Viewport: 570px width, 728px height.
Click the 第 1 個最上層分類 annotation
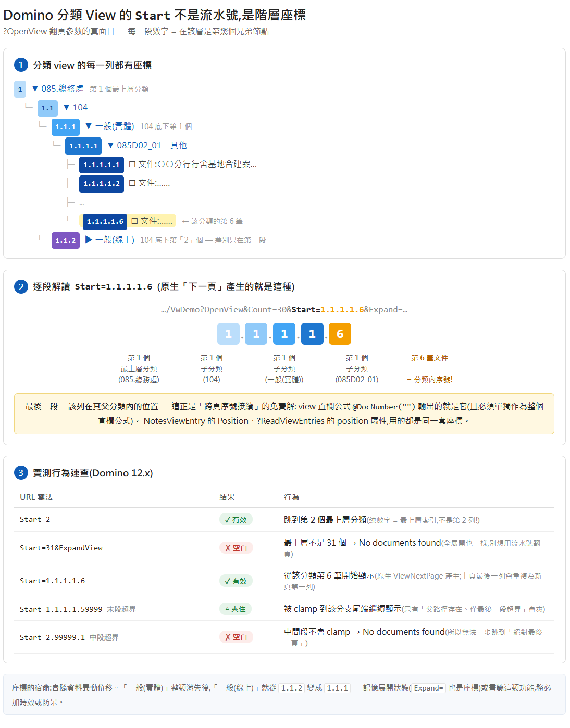pyautogui.click(x=119, y=89)
